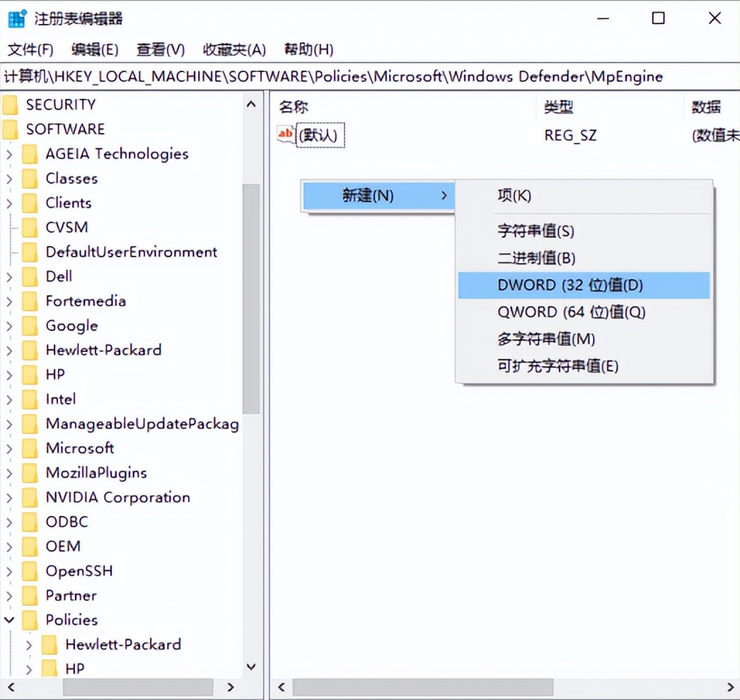Choose DWORD (32 位)值(D) from submenu

coord(584,285)
